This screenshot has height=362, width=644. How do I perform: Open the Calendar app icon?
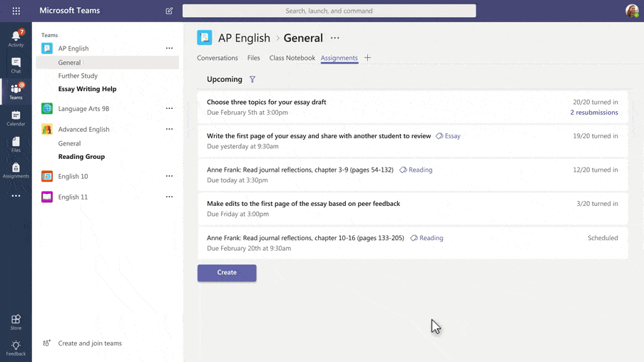point(16,118)
